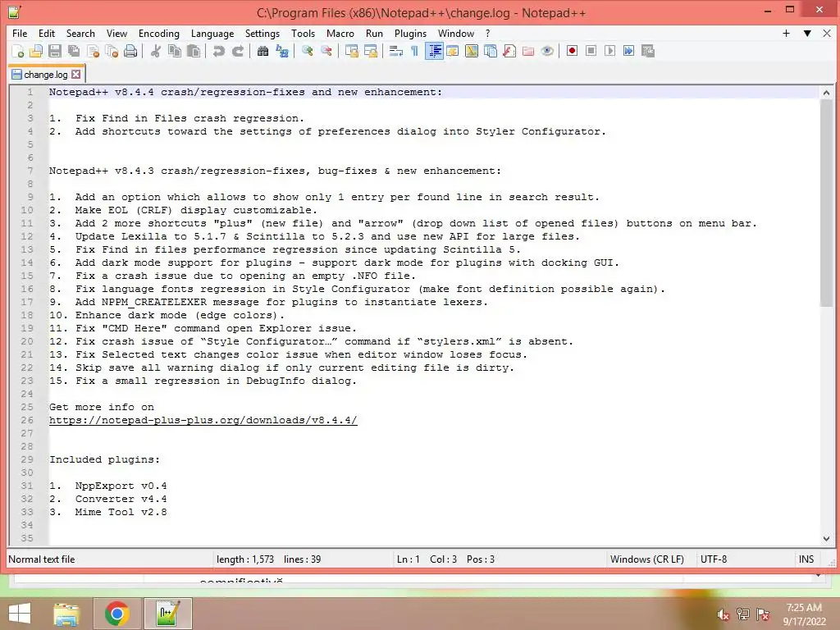Screen dimensions: 840x630
Task: Toggle word wrap toolbar icon
Action: click(x=396, y=51)
